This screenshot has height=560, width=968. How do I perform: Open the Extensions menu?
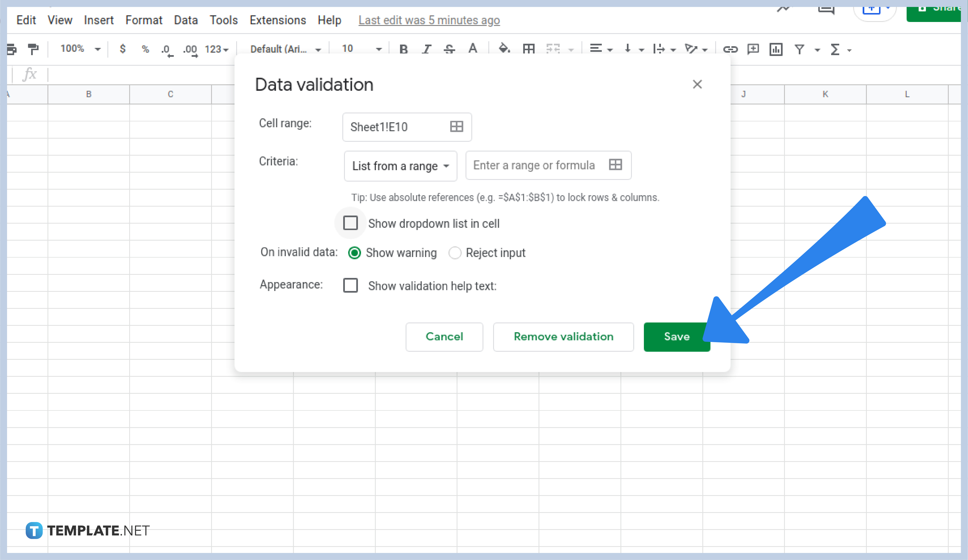pos(277,20)
